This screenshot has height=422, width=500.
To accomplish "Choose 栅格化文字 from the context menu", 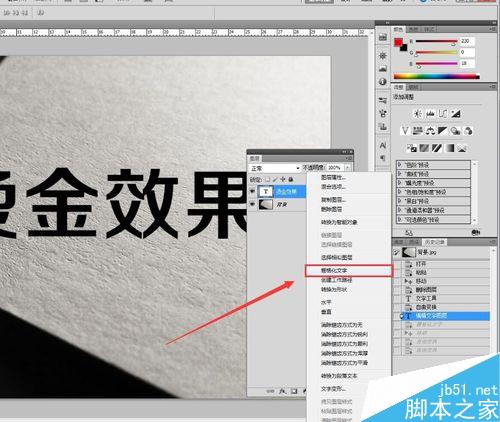I will [x=349, y=271].
